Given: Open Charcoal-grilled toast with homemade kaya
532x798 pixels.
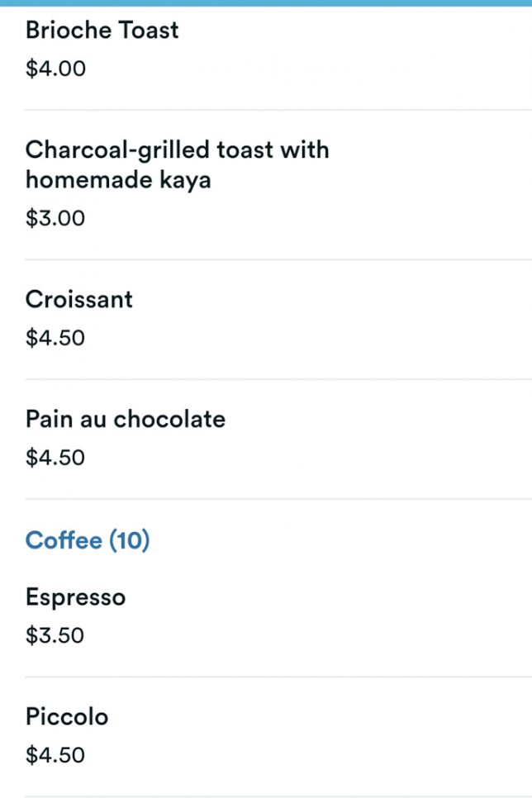Looking at the screenshot, I should click(x=177, y=164).
